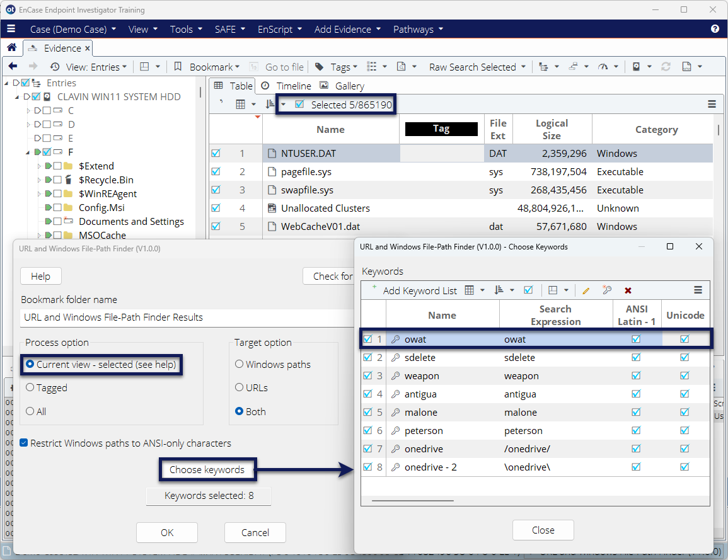The width and height of the screenshot is (728, 560).
Task: Open the Keywords pane hamburger menu
Action: pyautogui.click(x=697, y=290)
